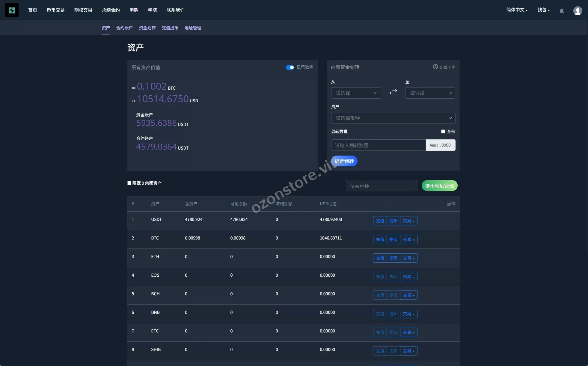Switch to the 合约账户 tab
588x366 pixels.
[x=124, y=28]
